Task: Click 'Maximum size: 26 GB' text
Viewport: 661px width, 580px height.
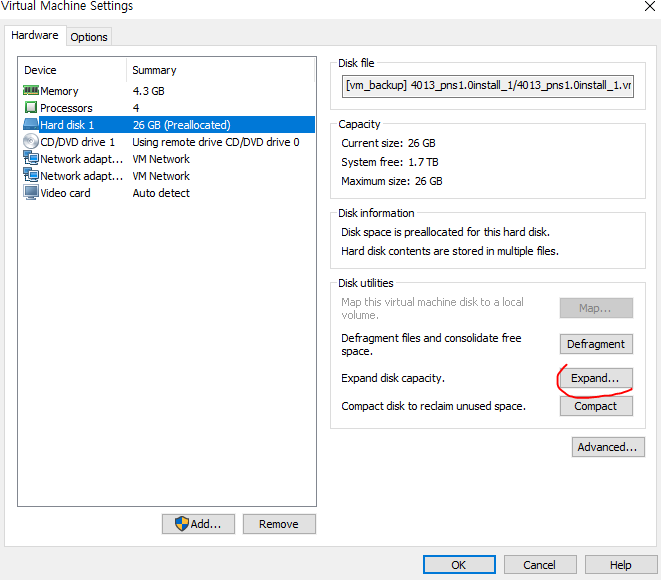Action: 392,181
